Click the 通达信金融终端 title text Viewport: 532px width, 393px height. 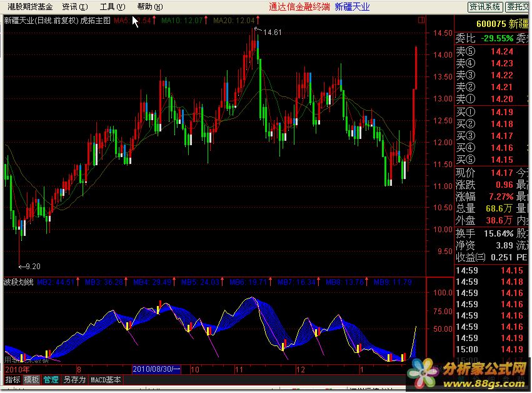299,7
